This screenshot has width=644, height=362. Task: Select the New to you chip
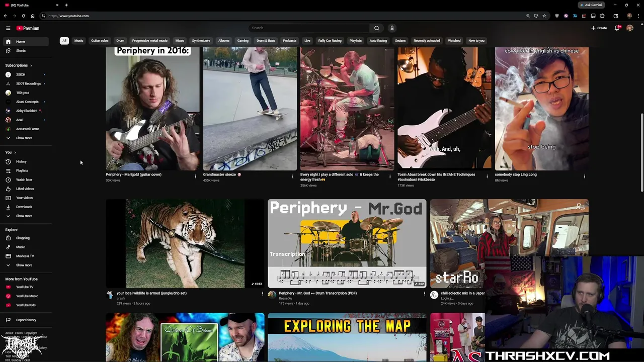click(x=476, y=41)
